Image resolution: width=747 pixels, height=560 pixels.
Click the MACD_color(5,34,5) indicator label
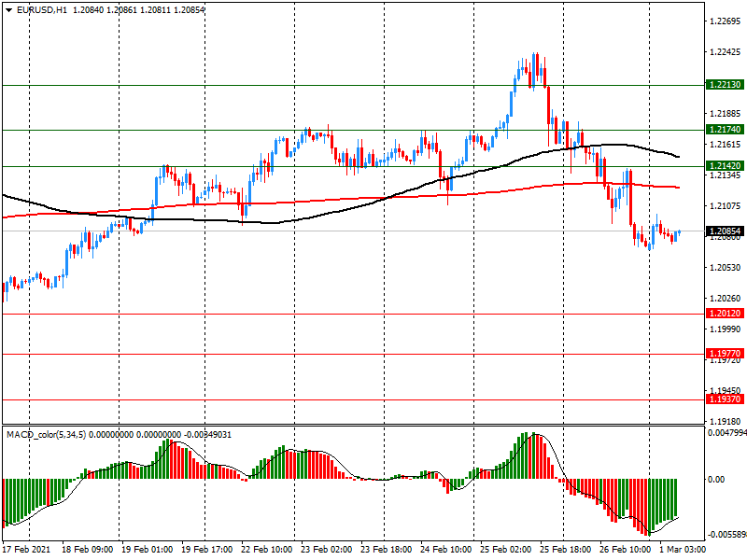point(46,435)
